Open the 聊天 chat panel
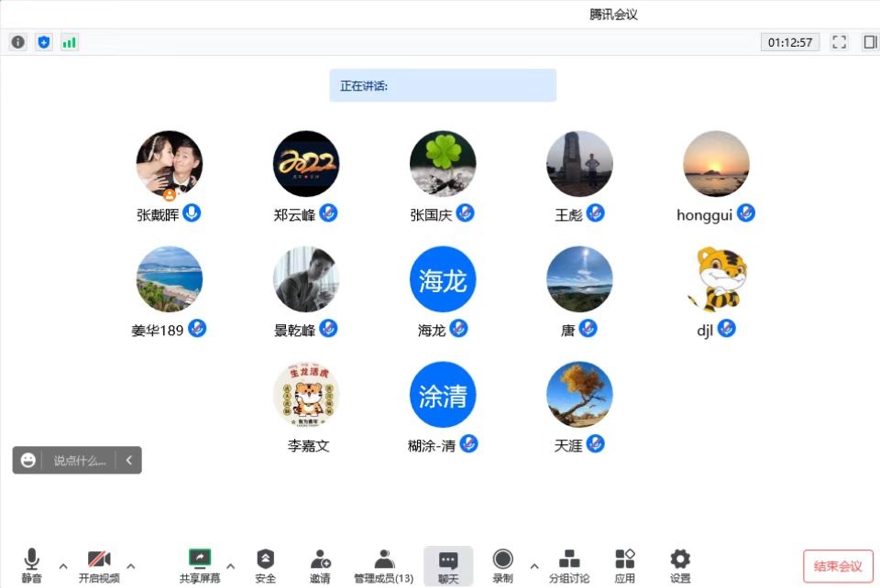Viewport: 880px width, 588px height. (x=448, y=565)
